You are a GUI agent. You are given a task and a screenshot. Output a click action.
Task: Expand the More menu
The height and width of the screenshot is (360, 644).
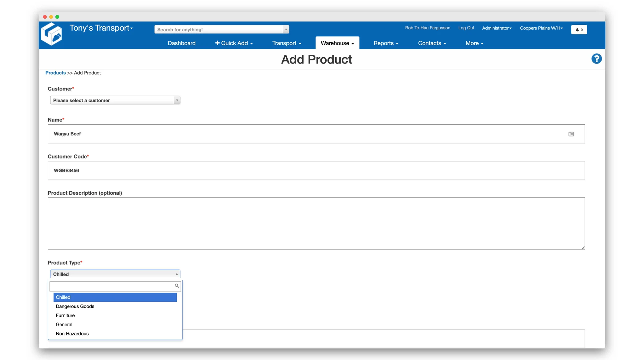point(474,43)
